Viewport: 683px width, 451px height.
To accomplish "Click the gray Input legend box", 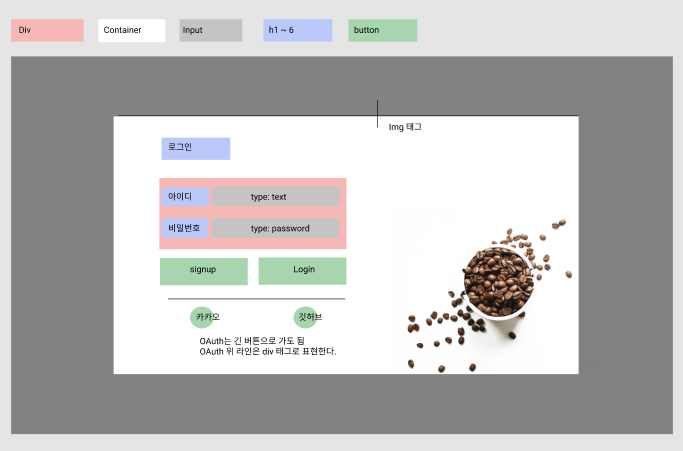I will tap(211, 30).
